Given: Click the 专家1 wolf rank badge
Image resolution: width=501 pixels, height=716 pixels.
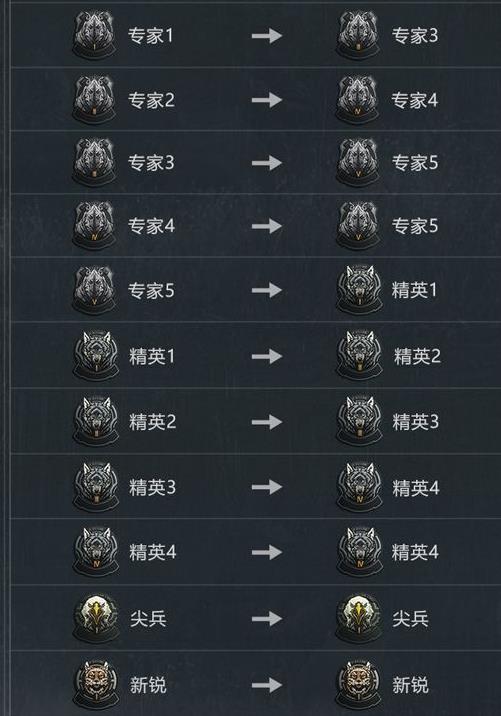Looking at the screenshot, I should coord(95,36).
